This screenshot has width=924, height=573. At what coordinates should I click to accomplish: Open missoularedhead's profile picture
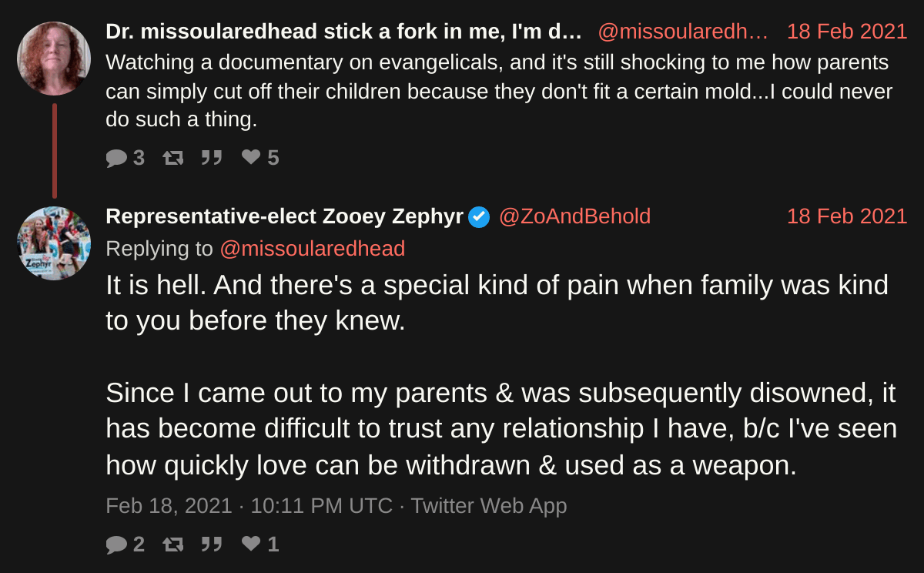tap(54, 59)
